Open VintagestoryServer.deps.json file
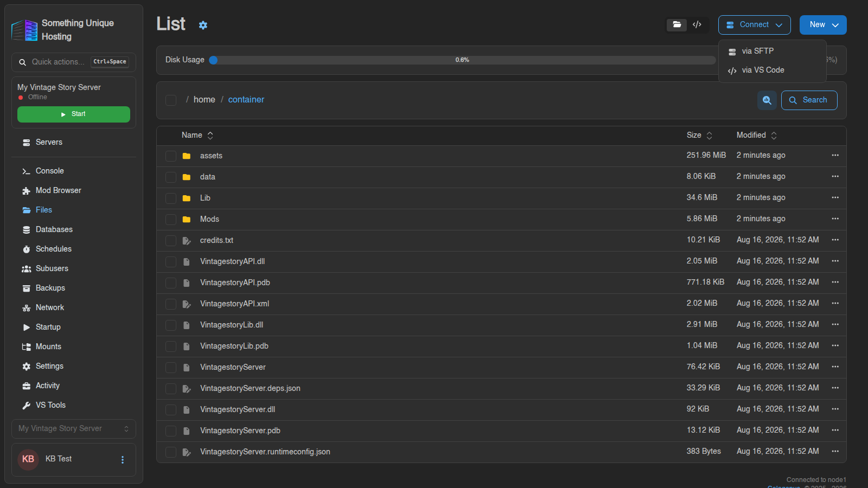868x488 pixels. (250, 388)
